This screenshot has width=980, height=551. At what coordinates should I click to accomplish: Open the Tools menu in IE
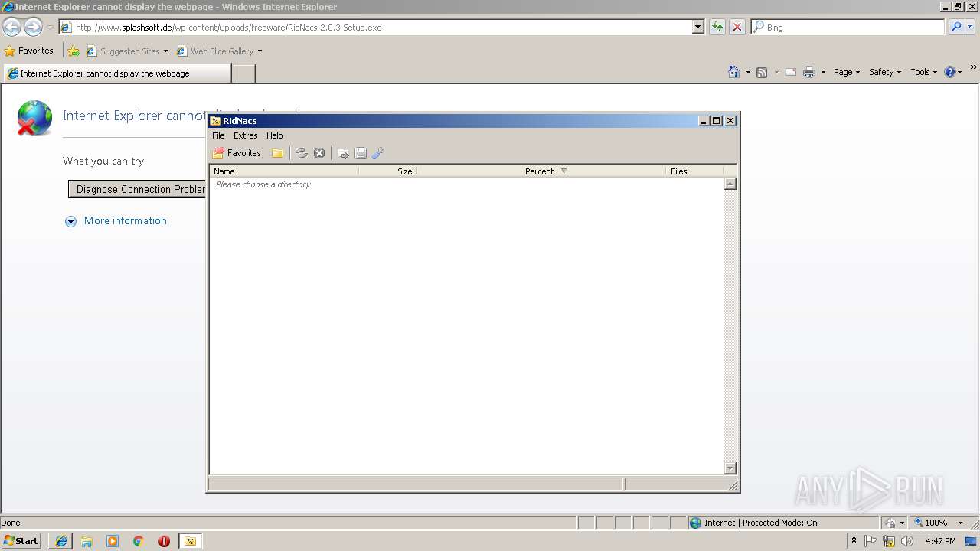pyautogui.click(x=923, y=72)
